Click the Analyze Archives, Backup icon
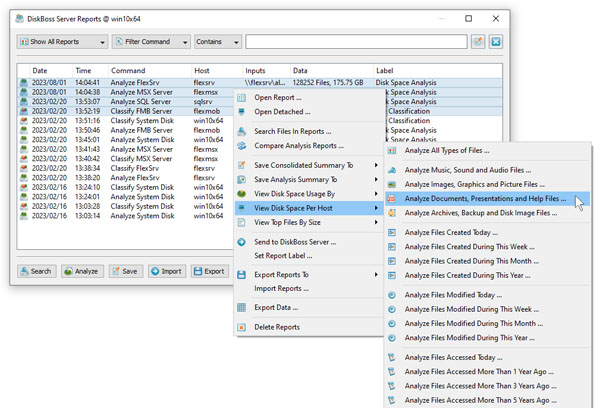600x408 pixels. (x=392, y=213)
